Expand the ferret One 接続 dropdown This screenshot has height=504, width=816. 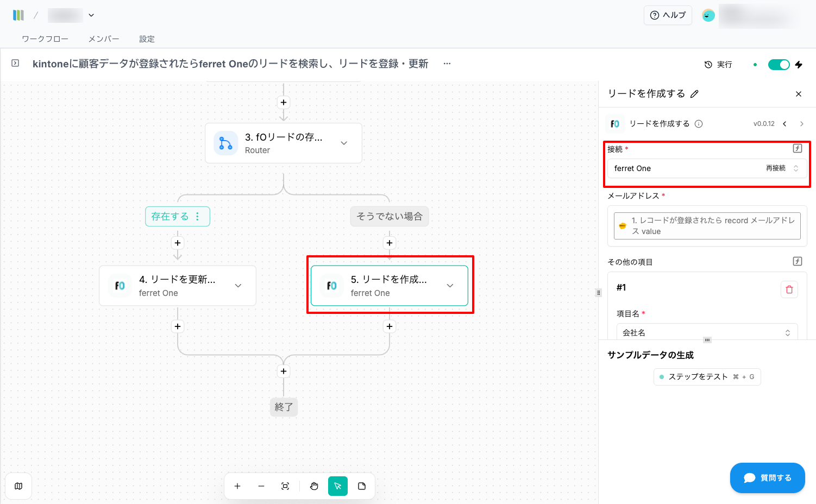click(796, 168)
